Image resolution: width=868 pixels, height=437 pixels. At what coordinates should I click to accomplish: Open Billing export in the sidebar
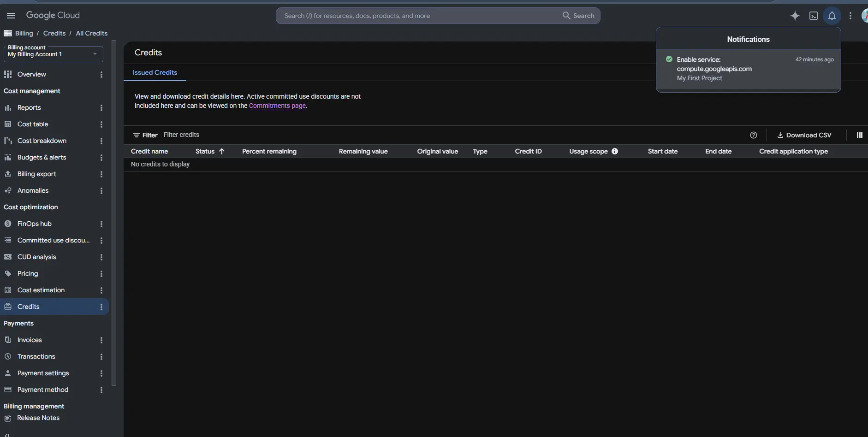36,174
